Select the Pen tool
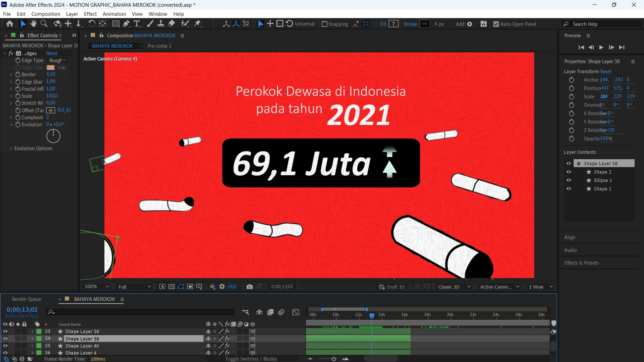Image resolution: width=644 pixels, height=362 pixels. (126, 24)
